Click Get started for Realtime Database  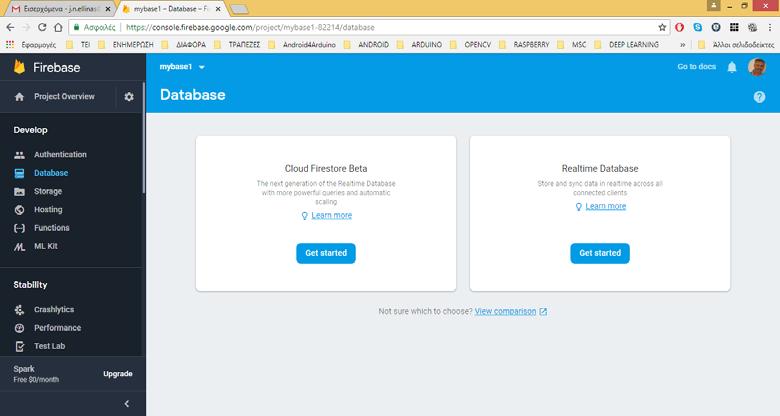[x=600, y=253]
